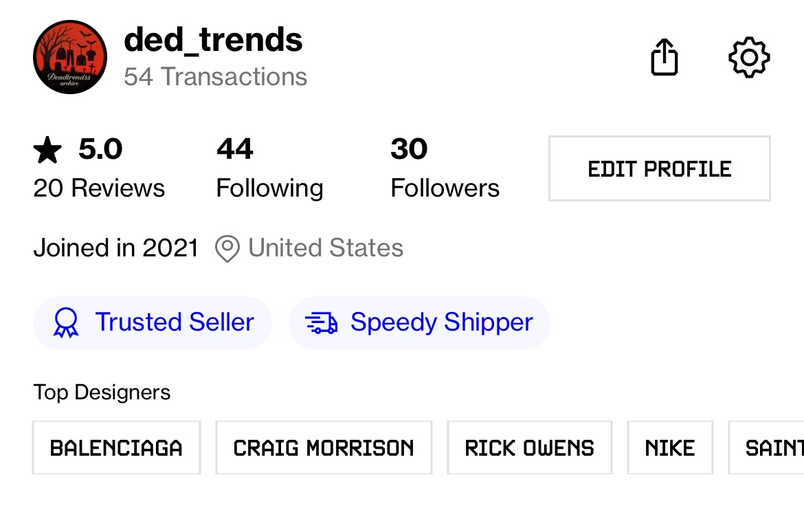This screenshot has height=532, width=804.
Task: View the 44 Following list
Action: tap(269, 168)
